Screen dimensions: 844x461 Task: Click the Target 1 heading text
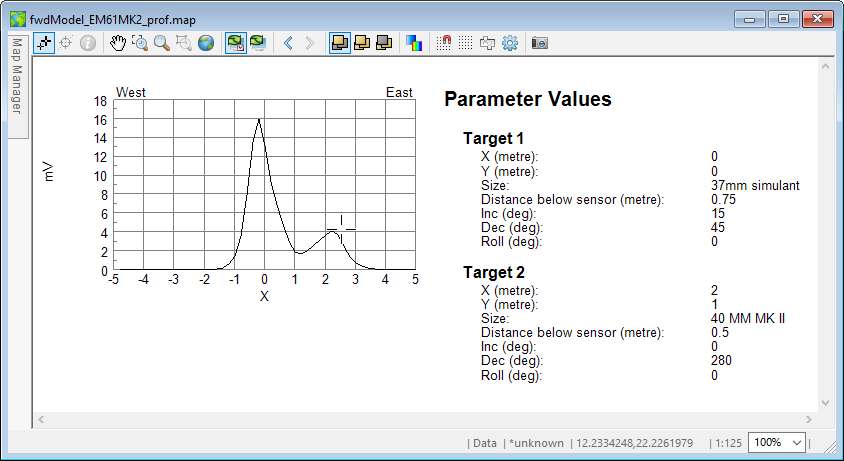493,138
